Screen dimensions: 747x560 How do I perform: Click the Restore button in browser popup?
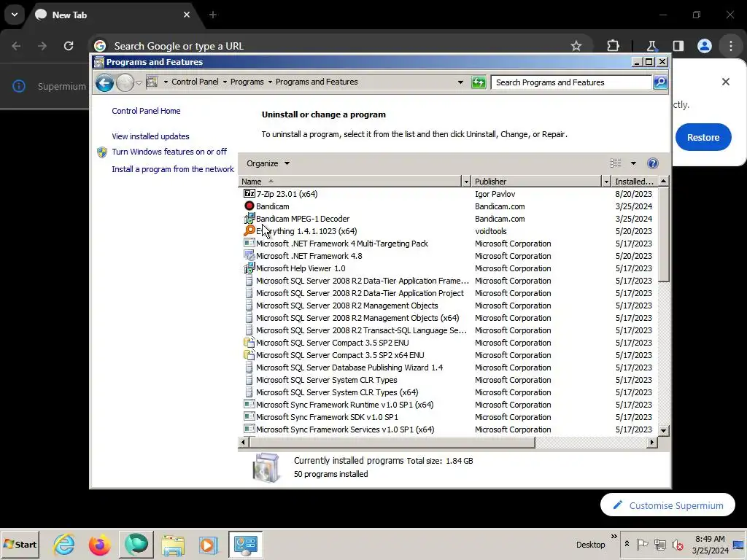tap(703, 137)
